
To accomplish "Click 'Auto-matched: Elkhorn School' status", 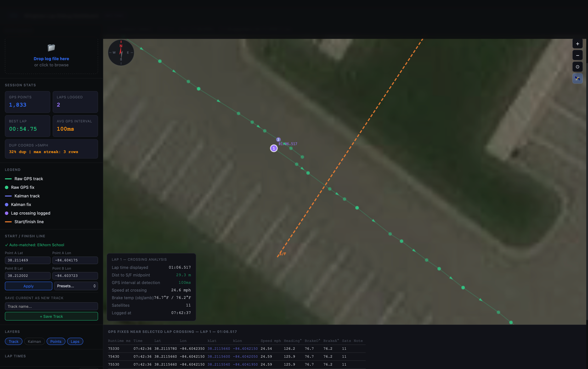I will point(34,245).
